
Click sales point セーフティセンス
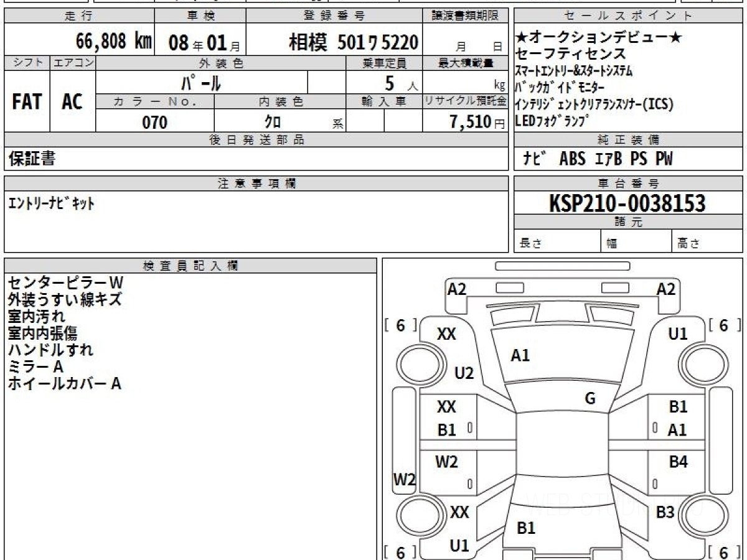pyautogui.click(x=571, y=55)
